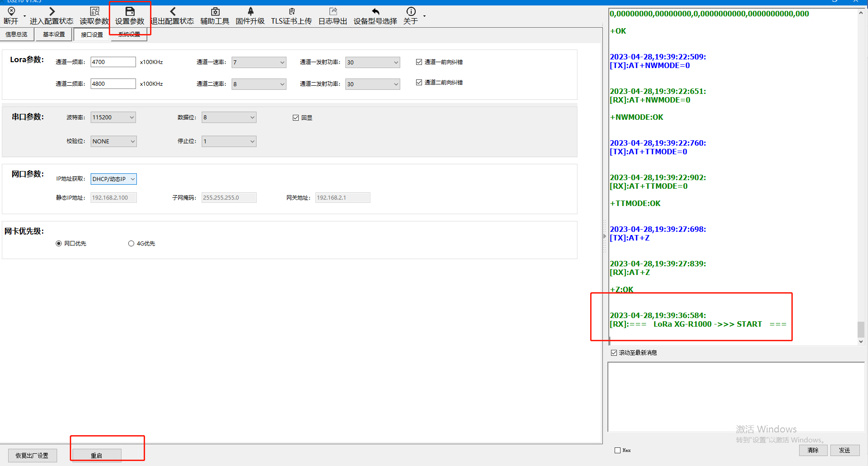Switch to the 基本设置 tab

click(x=54, y=34)
